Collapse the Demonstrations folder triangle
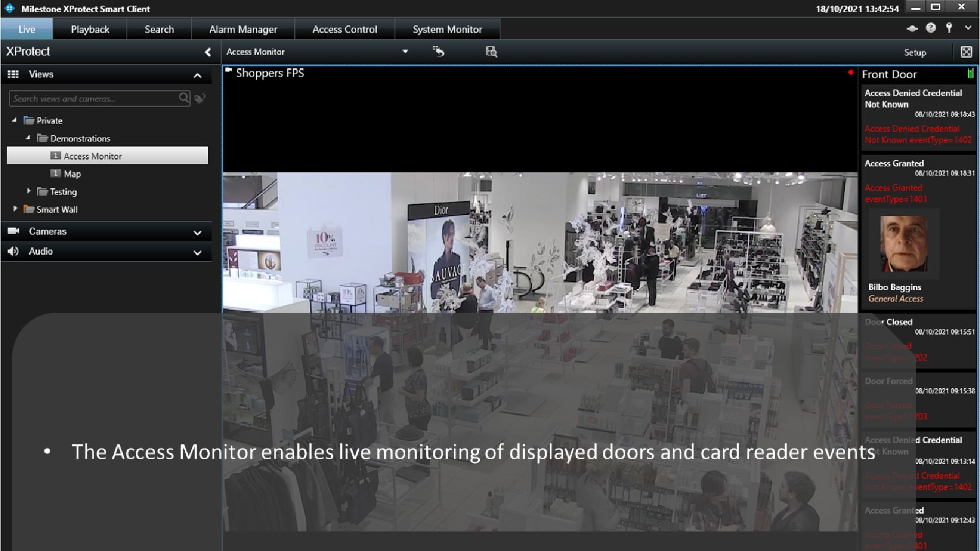 28,138
